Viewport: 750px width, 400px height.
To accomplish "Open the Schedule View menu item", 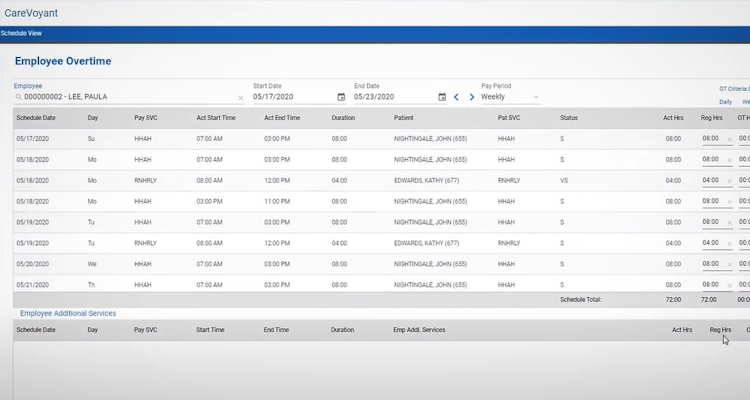I will click(x=21, y=33).
